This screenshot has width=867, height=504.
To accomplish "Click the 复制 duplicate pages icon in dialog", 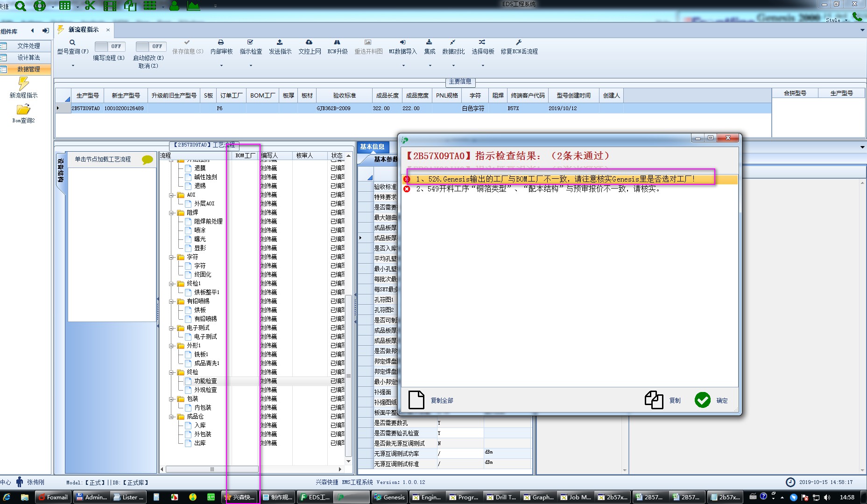I will click(654, 400).
